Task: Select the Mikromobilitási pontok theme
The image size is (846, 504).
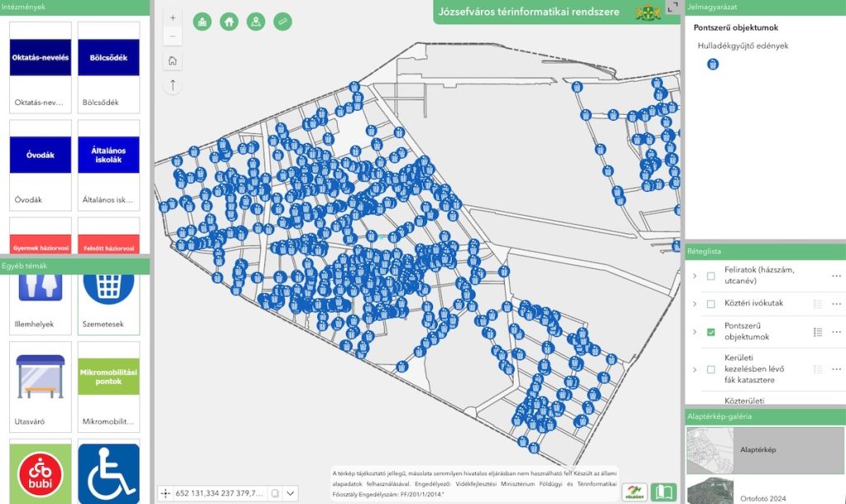Action: (x=108, y=387)
